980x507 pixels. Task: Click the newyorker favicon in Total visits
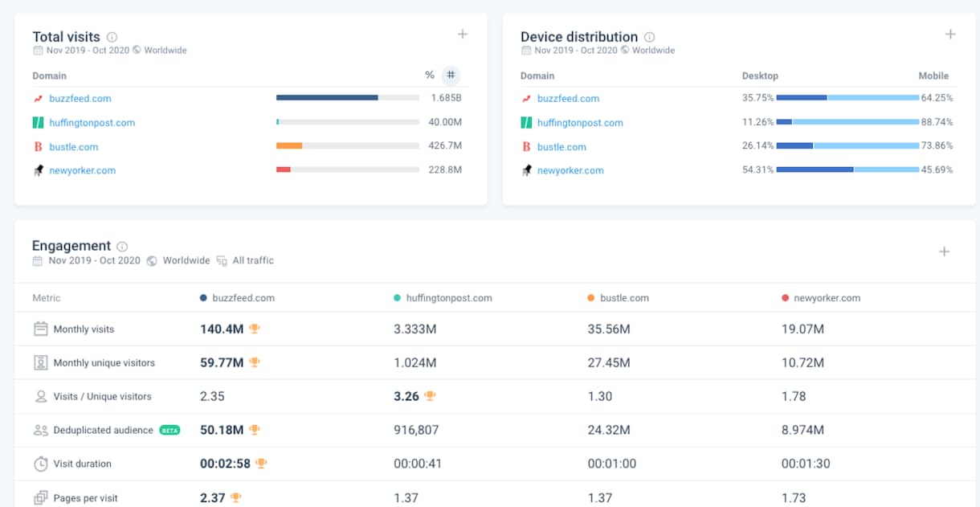(38, 170)
